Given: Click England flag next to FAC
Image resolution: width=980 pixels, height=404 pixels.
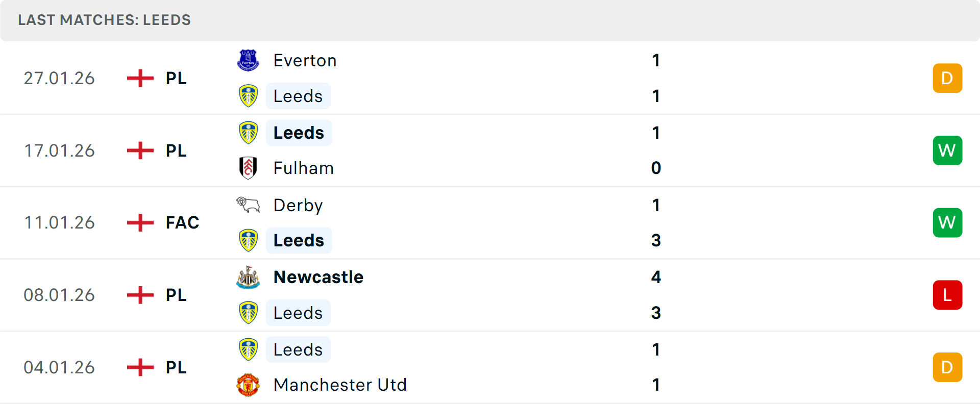Looking at the screenshot, I should tap(140, 222).
